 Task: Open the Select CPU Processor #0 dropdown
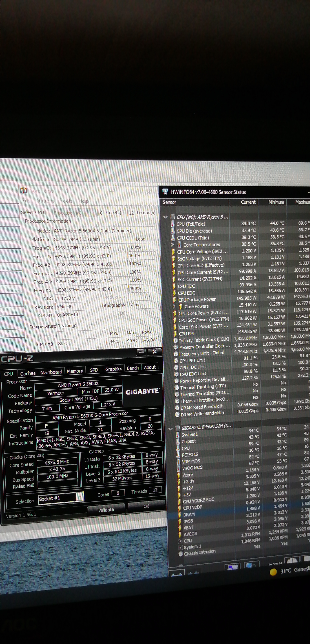click(x=74, y=213)
